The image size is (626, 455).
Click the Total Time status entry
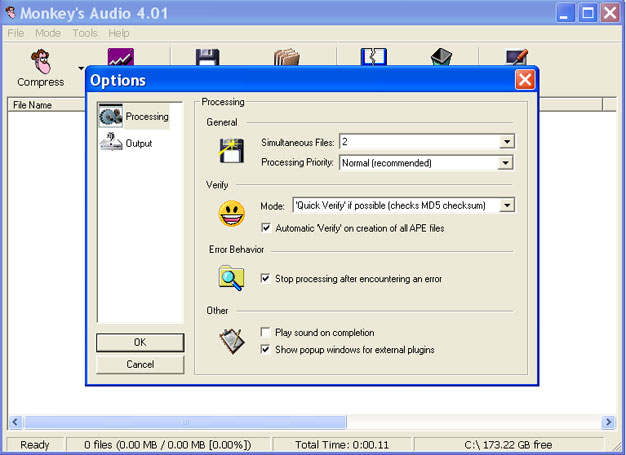[x=342, y=445]
